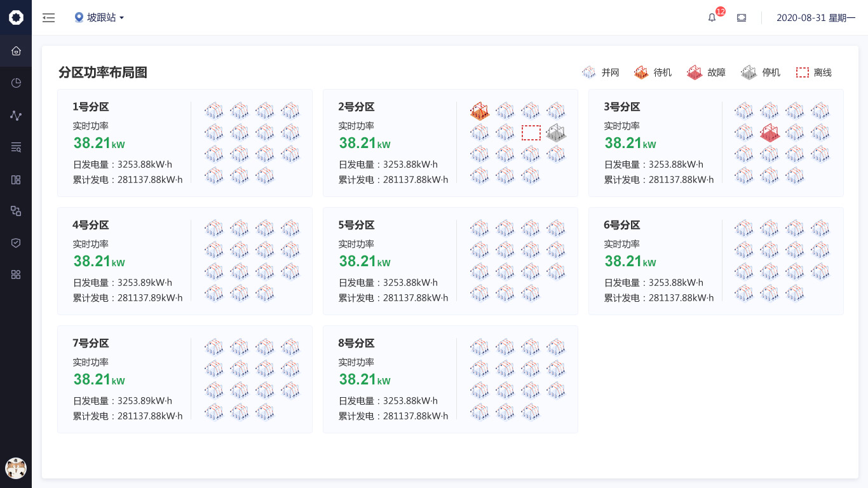
Task: Click the user avatar at bottom left
Action: 16,468
